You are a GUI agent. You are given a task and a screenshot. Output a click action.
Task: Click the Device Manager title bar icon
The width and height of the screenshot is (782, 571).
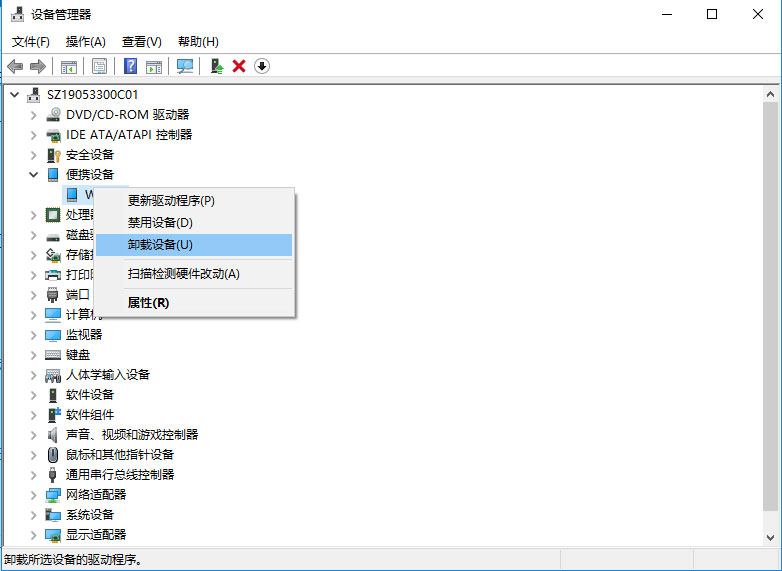tap(17, 14)
